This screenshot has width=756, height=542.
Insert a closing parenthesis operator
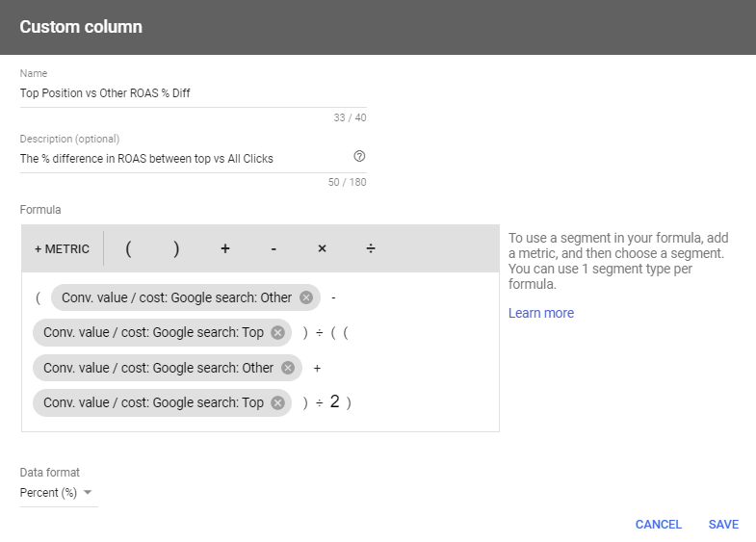(x=176, y=249)
